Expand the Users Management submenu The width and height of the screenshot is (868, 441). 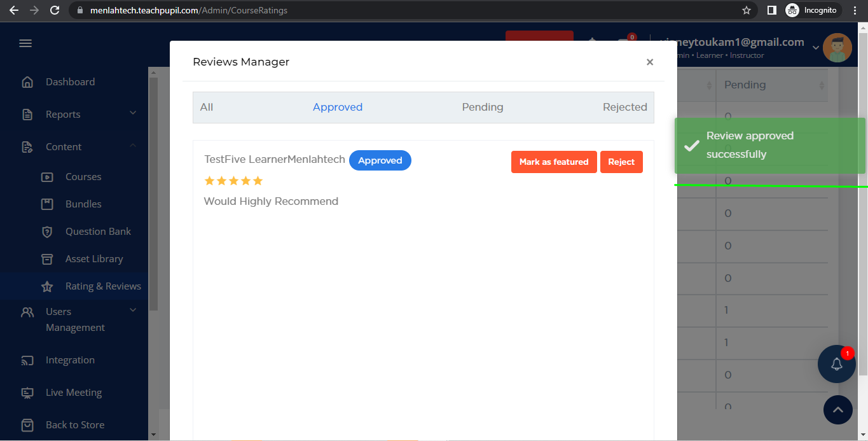click(x=133, y=310)
